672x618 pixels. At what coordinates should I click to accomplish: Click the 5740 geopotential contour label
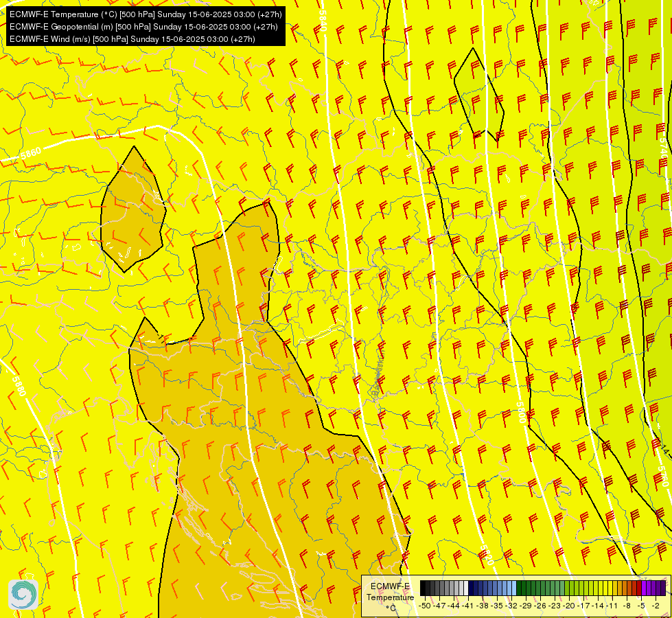pos(663,148)
